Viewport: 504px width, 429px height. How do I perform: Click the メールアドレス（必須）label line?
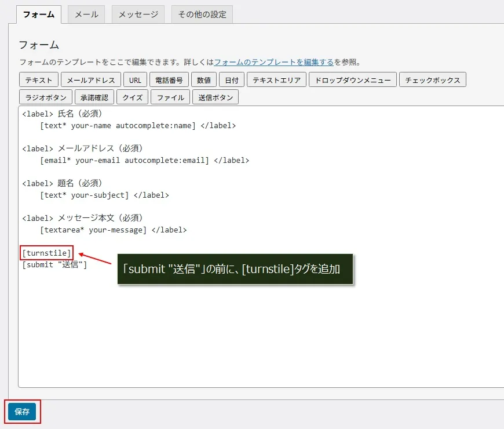coord(83,148)
